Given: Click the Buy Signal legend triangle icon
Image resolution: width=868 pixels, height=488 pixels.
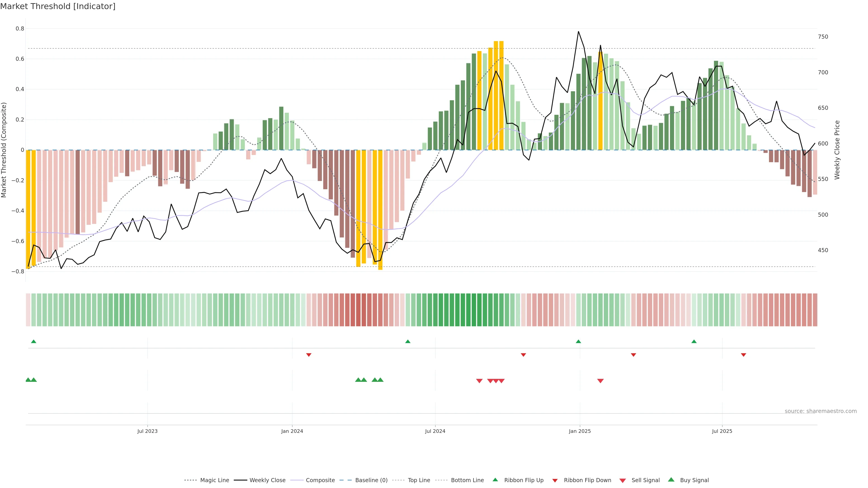Looking at the screenshot, I should coord(671,480).
